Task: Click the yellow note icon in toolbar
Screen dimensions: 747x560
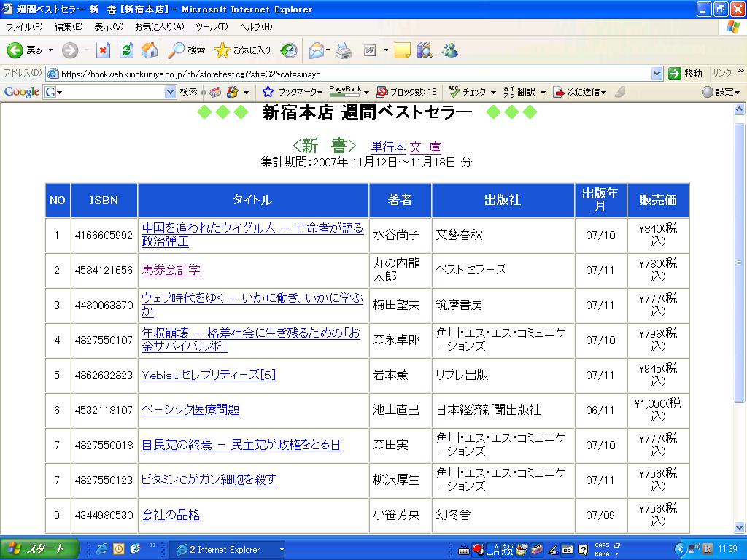Action: 402,50
